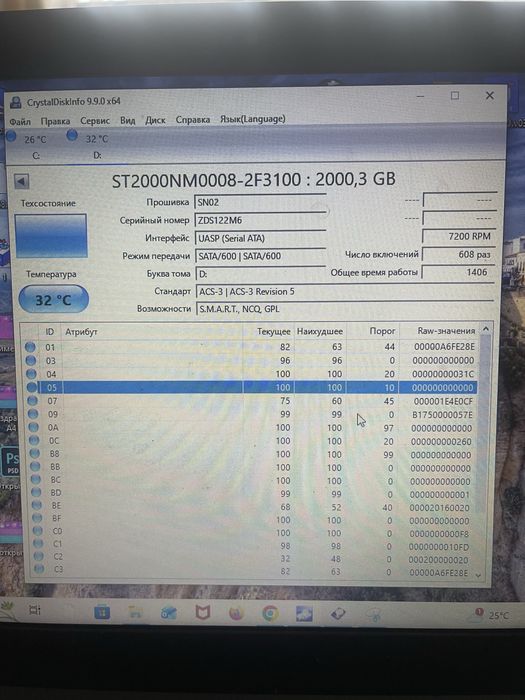Open the Сервис menu

[x=95, y=121]
